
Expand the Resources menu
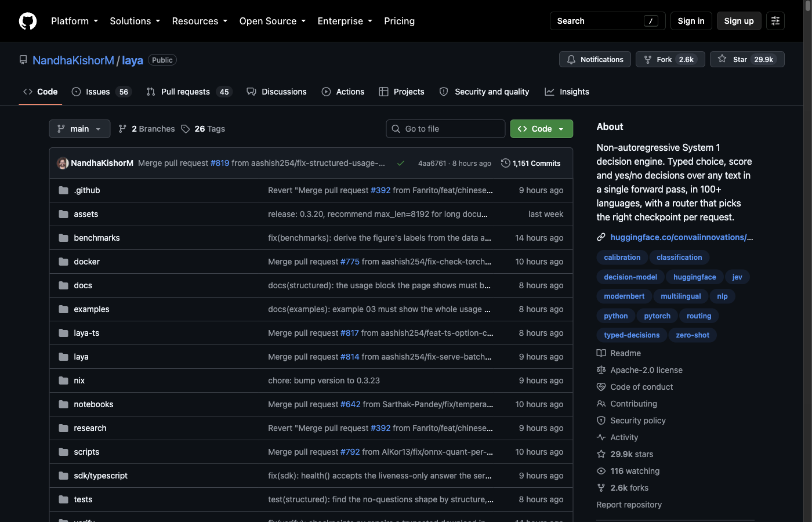(x=200, y=21)
